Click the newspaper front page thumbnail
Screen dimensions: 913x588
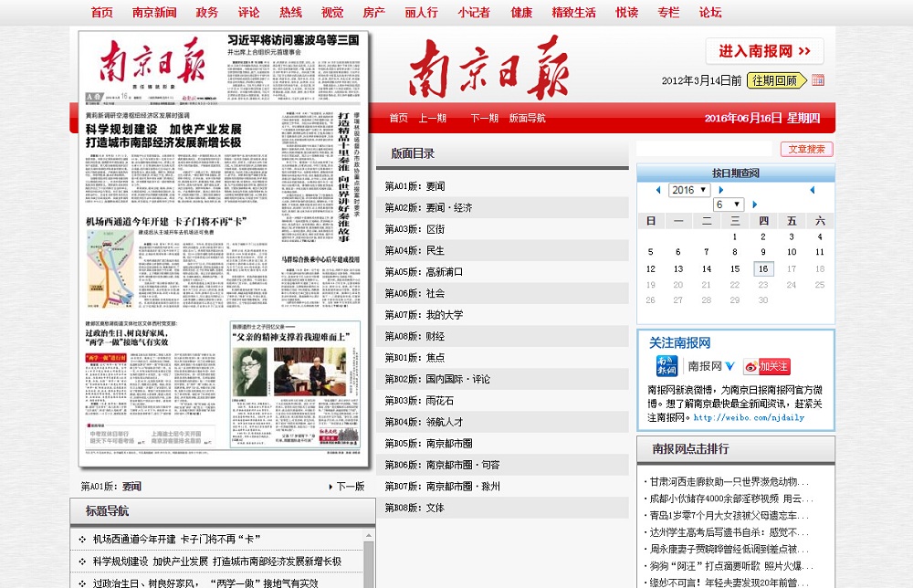click(224, 248)
